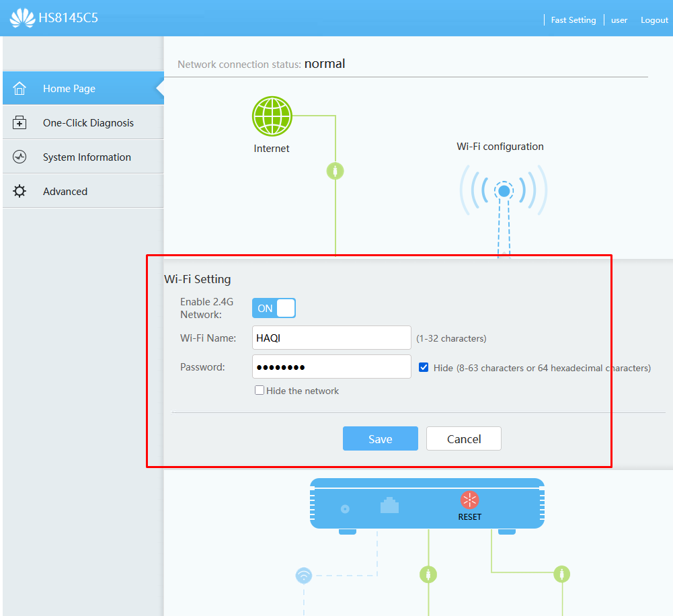Cancel the Wi-Fi Setting changes
The height and width of the screenshot is (616, 673).
464,439
